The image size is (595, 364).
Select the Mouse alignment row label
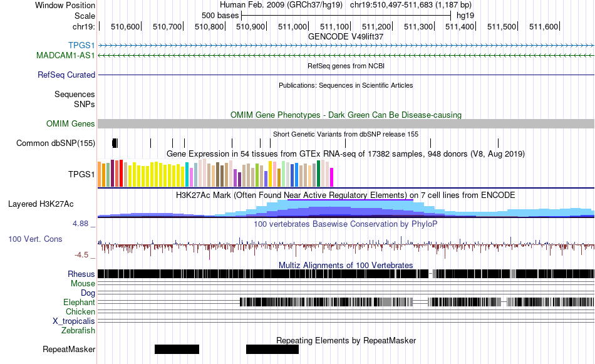coord(83,284)
